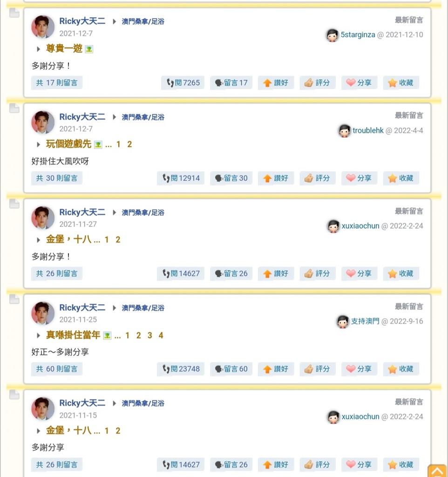Expand the arrow before the 玩個遊戲先 title

tap(39, 144)
